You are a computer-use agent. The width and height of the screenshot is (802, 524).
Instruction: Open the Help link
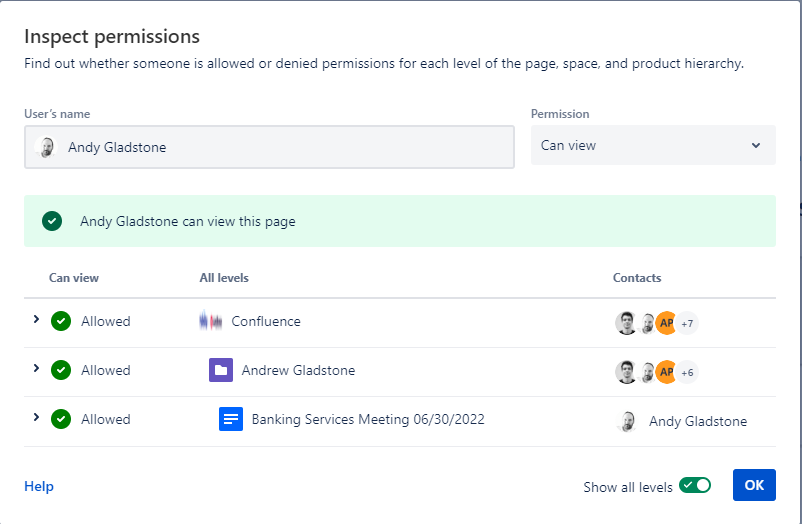coord(39,486)
